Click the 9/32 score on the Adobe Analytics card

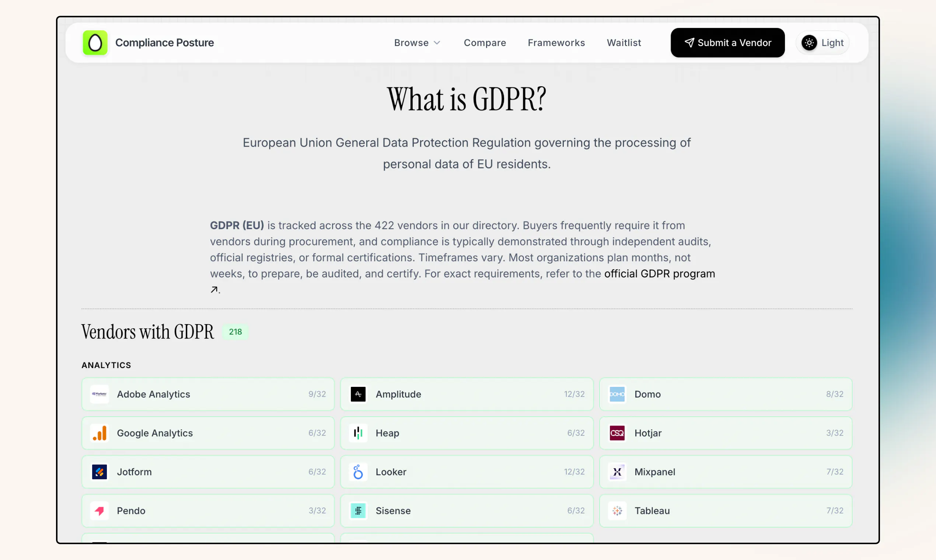[317, 394]
